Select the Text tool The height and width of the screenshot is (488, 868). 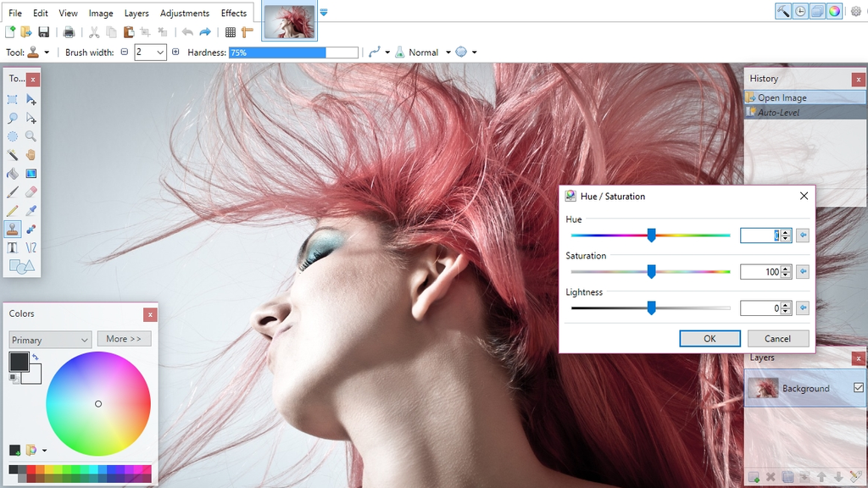coord(14,247)
